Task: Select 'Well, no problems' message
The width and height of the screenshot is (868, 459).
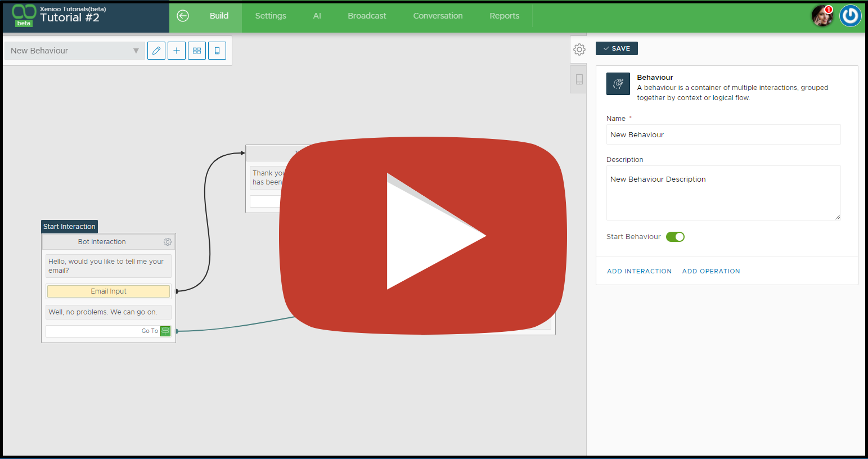Action: pyautogui.click(x=109, y=312)
